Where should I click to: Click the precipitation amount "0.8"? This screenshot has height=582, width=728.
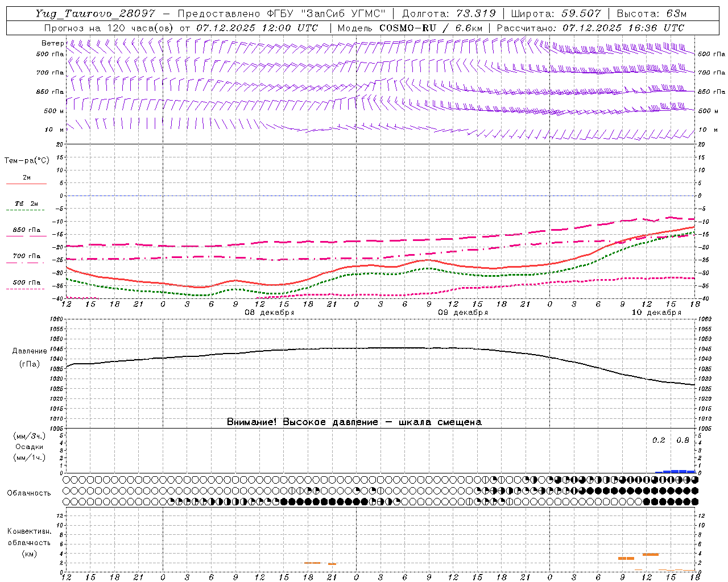point(682,440)
